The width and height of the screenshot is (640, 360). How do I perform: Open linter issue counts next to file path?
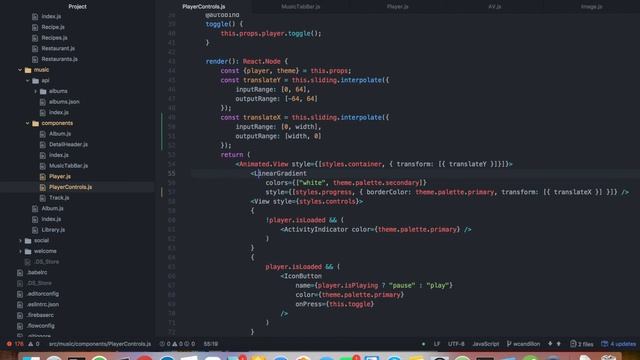(177, 344)
